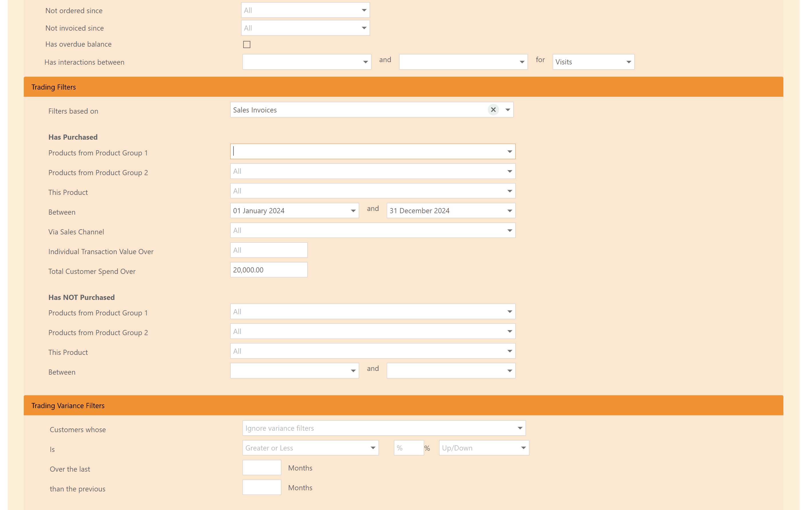Open the Has interactions between end date dropdown
The width and height of the screenshot is (812, 510).
[x=463, y=62]
